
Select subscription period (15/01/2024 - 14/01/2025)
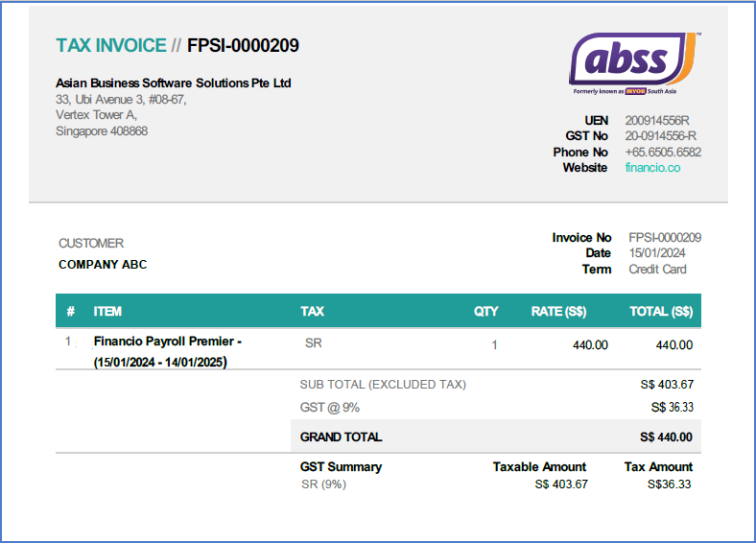click(x=160, y=363)
